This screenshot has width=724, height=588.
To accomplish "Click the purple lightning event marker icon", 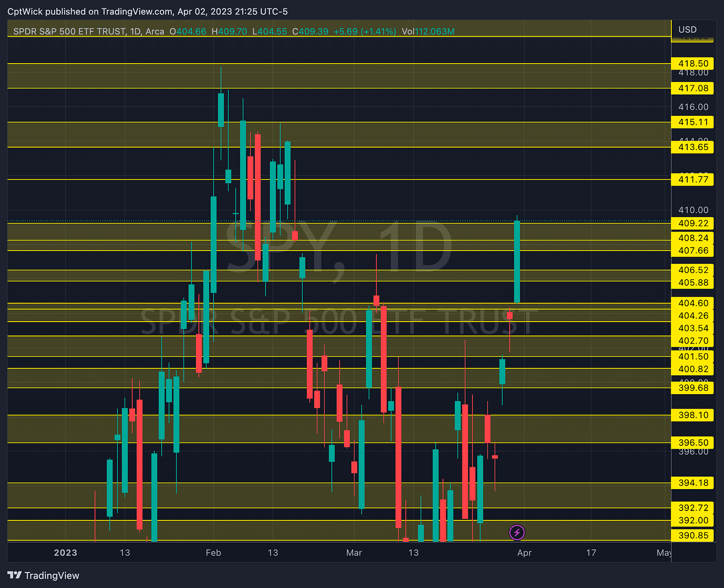I will [517, 533].
